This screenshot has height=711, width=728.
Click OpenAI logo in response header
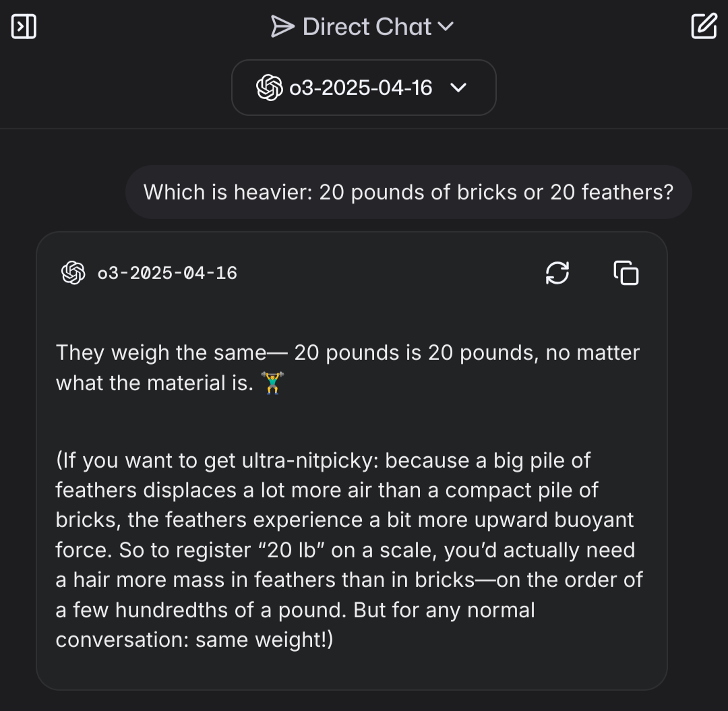pos(73,272)
